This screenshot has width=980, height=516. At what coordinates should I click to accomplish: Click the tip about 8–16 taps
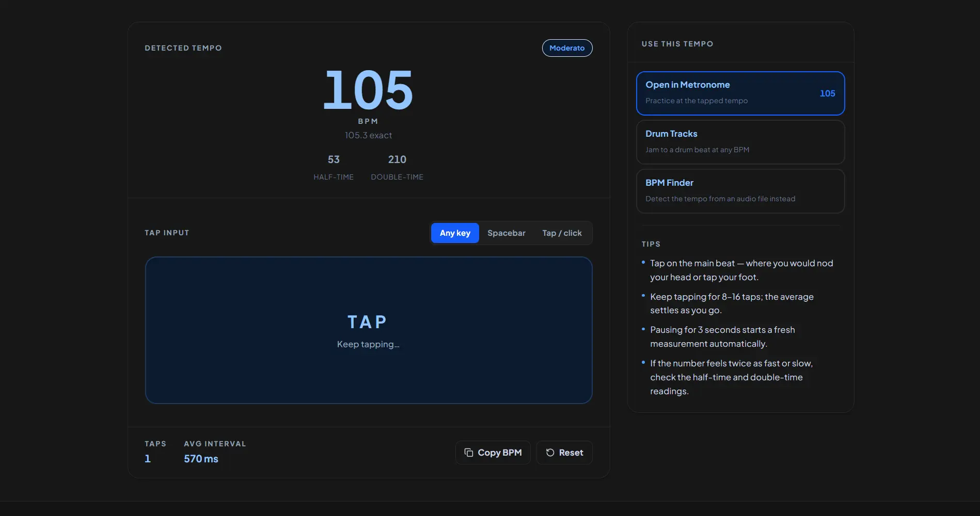(732, 303)
